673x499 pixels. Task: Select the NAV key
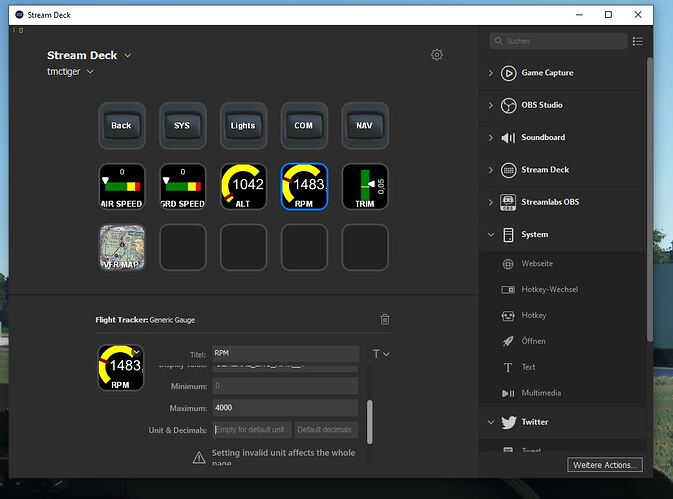(365, 126)
